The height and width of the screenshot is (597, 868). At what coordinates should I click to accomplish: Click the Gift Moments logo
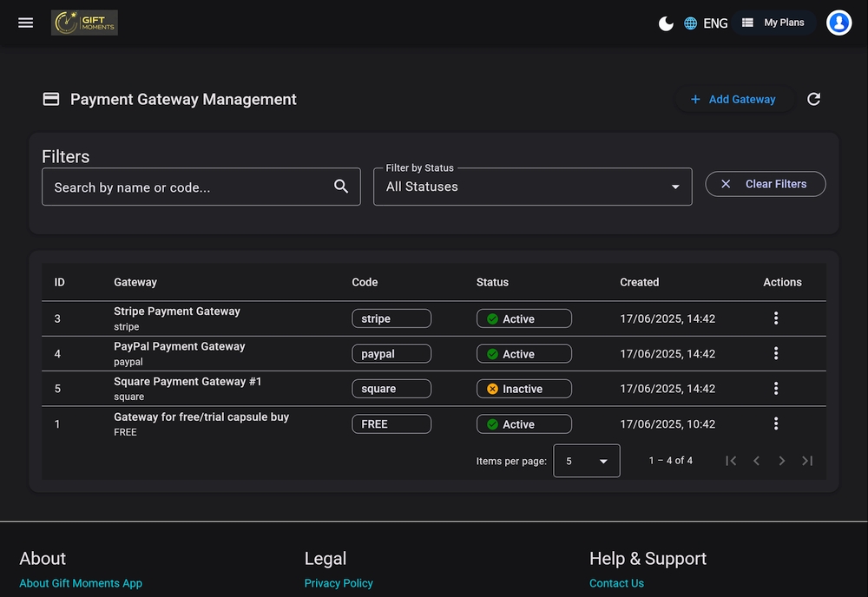(x=84, y=23)
